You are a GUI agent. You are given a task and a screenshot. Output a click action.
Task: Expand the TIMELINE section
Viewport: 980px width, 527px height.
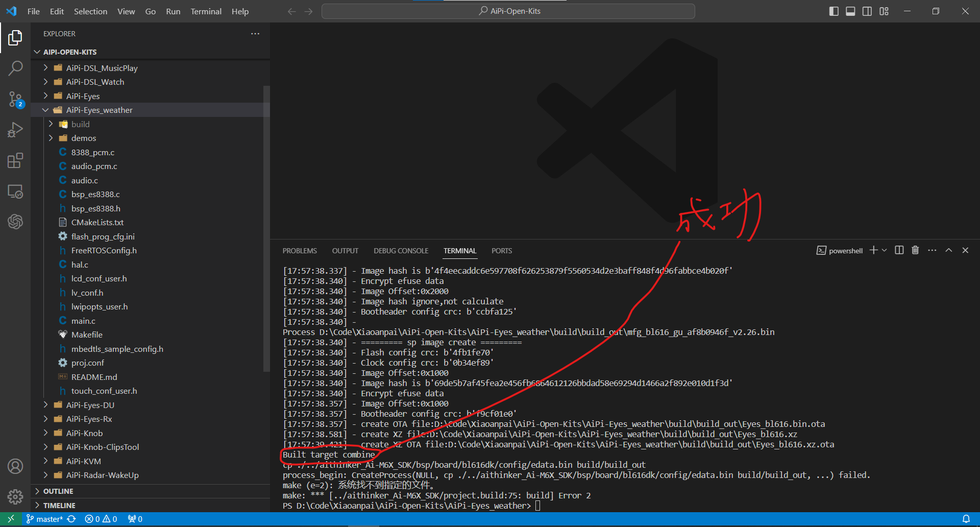coord(150,506)
